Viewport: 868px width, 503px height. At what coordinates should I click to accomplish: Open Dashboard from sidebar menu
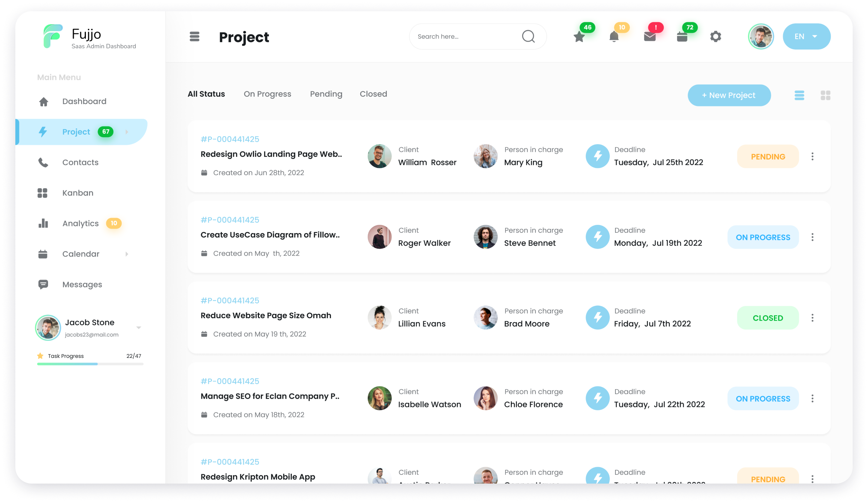coord(84,101)
